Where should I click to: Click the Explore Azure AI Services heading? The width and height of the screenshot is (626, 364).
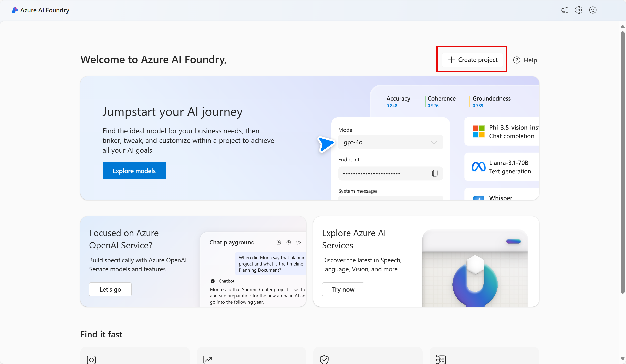pyautogui.click(x=354, y=239)
